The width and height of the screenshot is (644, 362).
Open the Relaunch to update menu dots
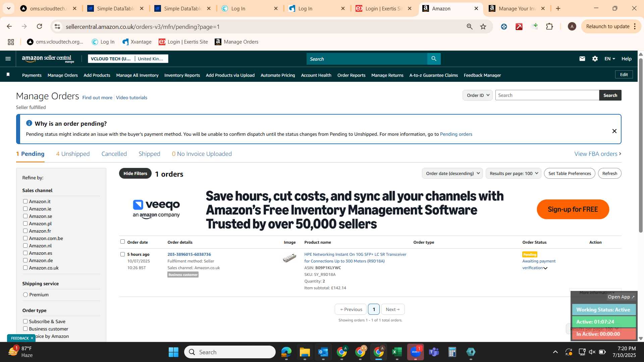pyautogui.click(x=635, y=26)
